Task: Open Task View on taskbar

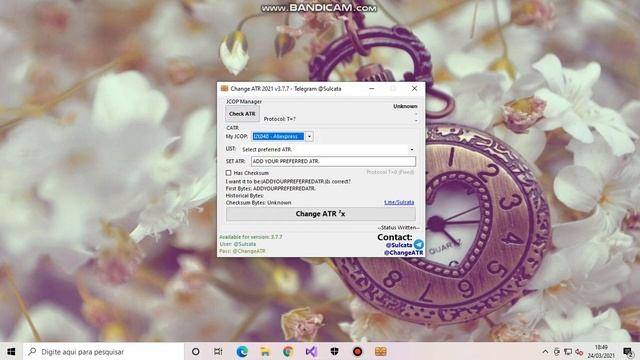Action: click(218, 351)
